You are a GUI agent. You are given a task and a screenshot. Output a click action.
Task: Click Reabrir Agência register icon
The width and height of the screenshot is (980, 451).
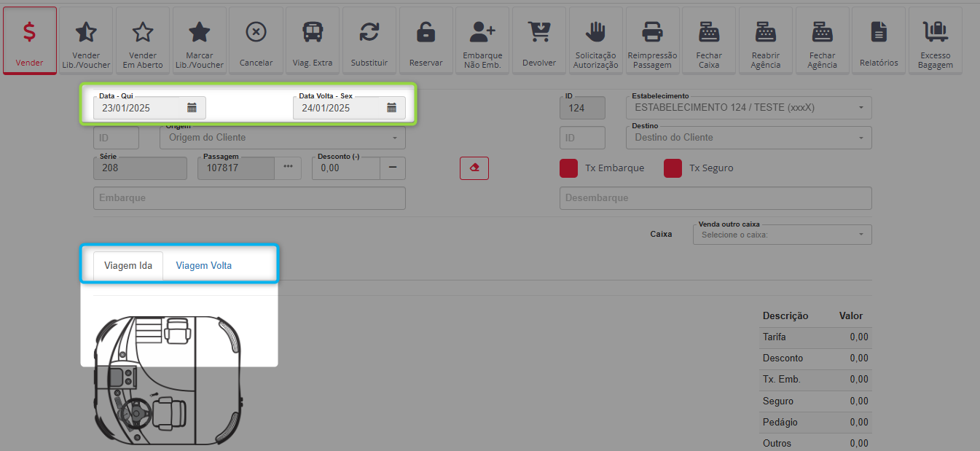(766, 31)
